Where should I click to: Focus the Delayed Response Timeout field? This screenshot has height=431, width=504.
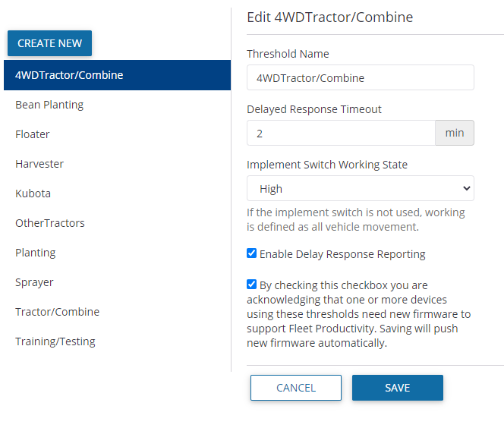(340, 133)
